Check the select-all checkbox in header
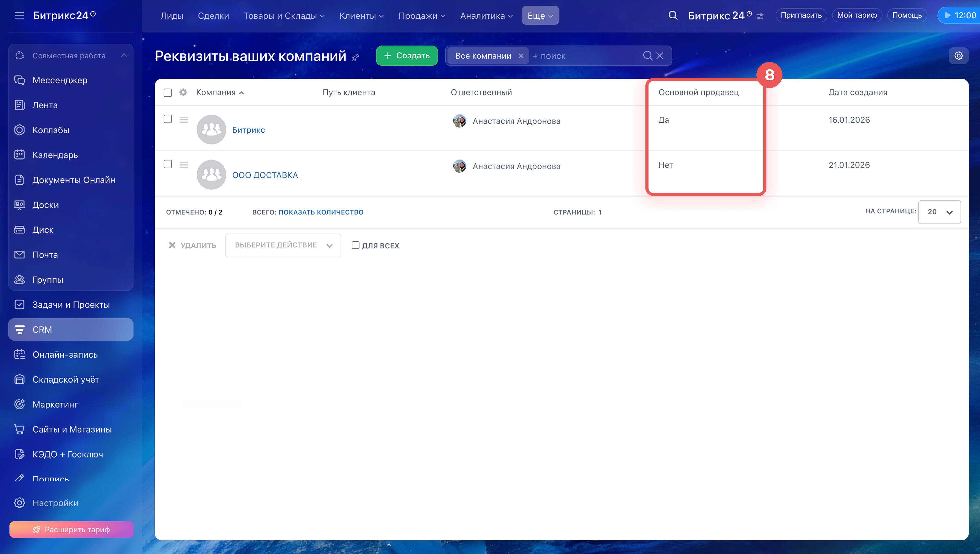Viewport: 980px width, 554px height. (167, 93)
